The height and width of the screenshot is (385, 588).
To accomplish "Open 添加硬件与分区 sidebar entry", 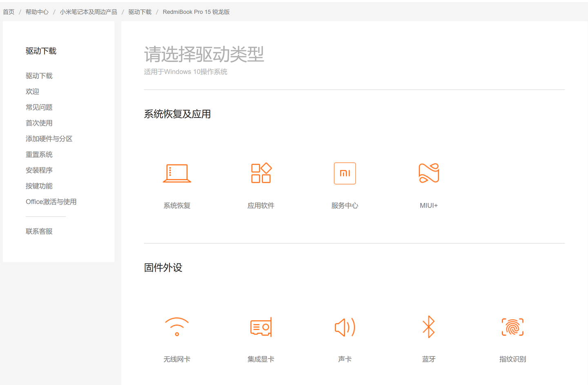I will click(49, 139).
